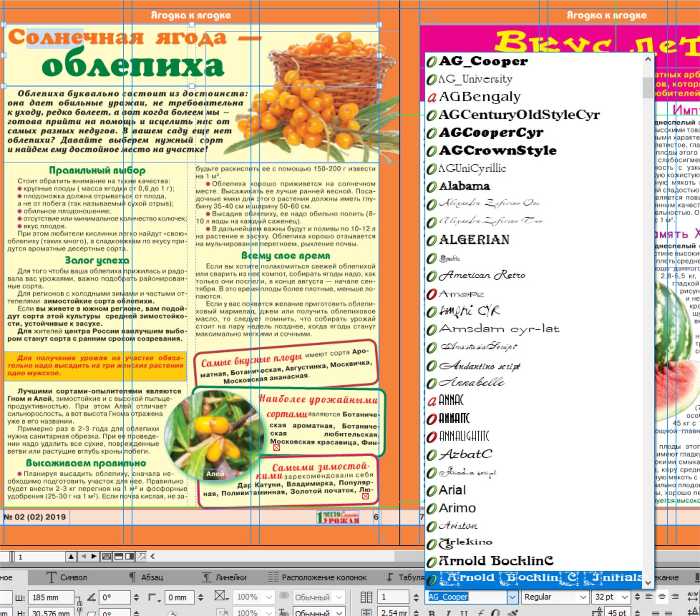The height and width of the screenshot is (616, 700).
Task: Adjust font size with stepper arrows
Action: (637, 597)
